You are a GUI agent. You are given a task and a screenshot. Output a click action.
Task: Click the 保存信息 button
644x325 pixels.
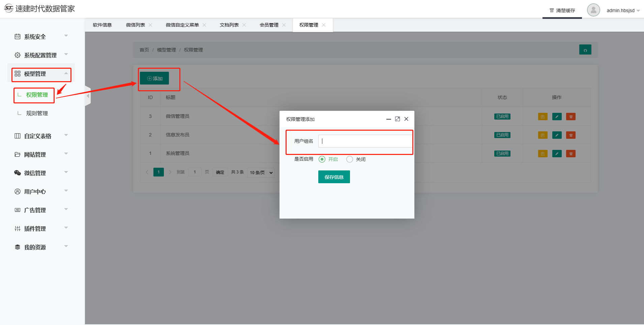coord(334,177)
